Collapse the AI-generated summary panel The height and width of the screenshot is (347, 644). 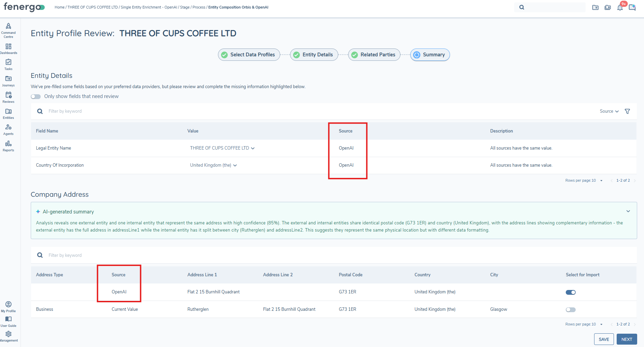coord(628,211)
